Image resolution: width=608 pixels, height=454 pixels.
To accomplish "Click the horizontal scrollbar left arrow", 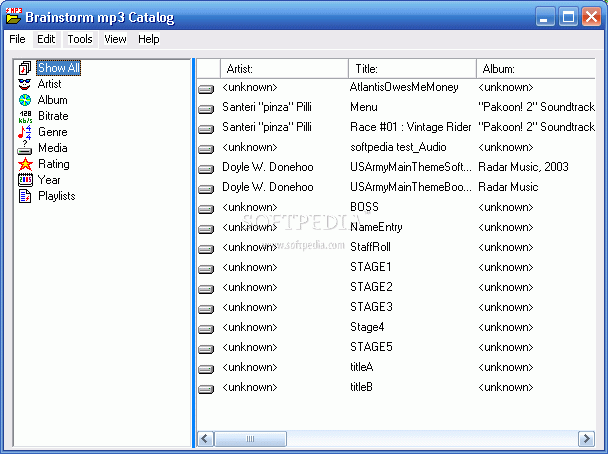I will [205, 439].
